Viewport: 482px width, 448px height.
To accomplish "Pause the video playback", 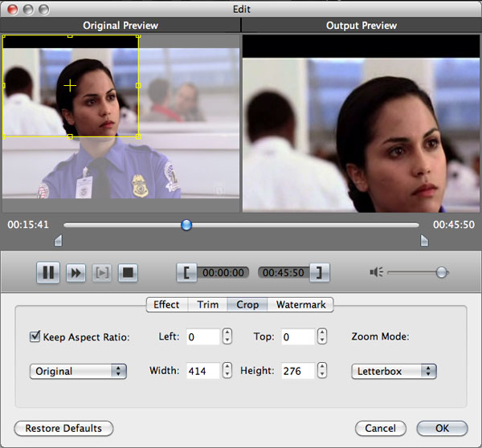I will pyautogui.click(x=48, y=273).
